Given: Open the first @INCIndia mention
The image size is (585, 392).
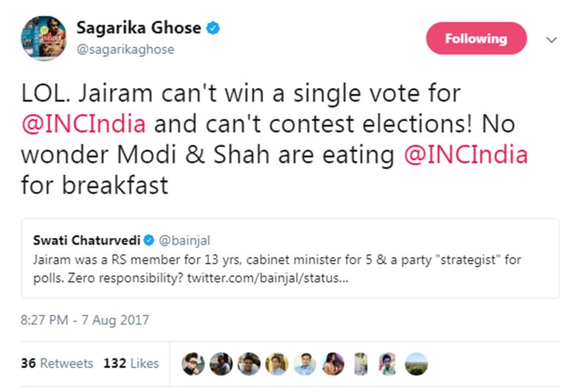Looking at the screenshot, I should tap(83, 124).
